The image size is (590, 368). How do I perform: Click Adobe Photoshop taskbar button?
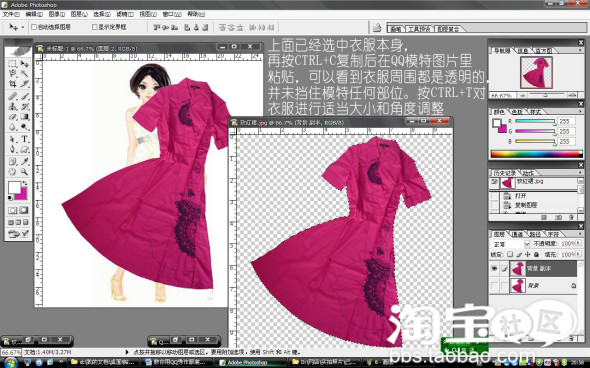click(x=251, y=362)
